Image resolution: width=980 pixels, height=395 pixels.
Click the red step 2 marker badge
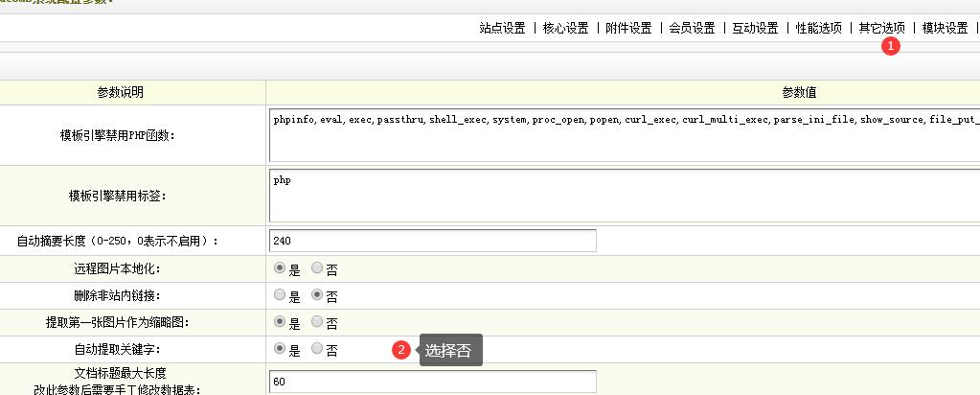[402, 350]
